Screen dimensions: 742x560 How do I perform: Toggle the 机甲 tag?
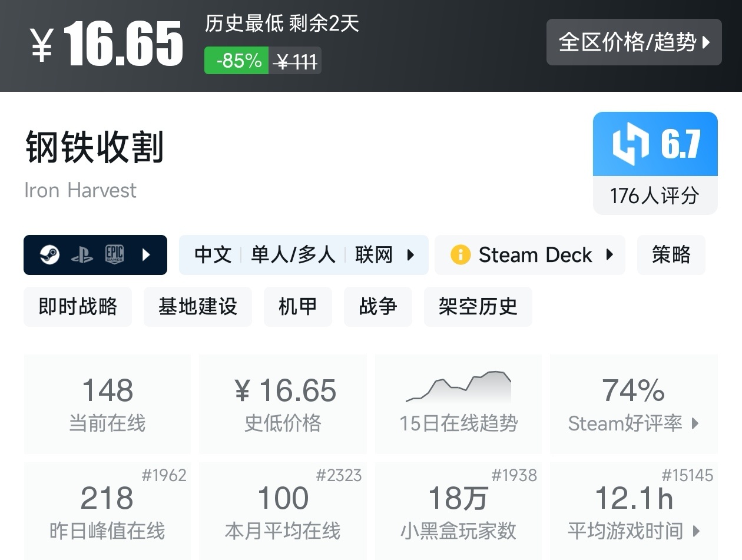pos(297,306)
